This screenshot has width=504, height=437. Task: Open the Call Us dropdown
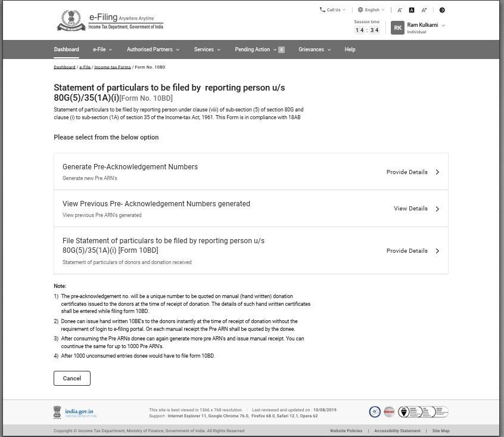pyautogui.click(x=332, y=10)
